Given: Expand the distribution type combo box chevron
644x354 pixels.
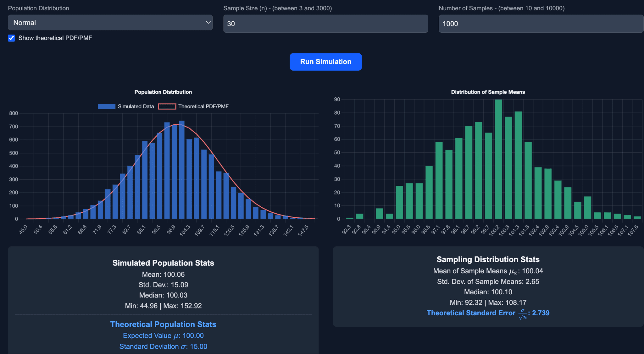Looking at the screenshot, I should (x=208, y=22).
